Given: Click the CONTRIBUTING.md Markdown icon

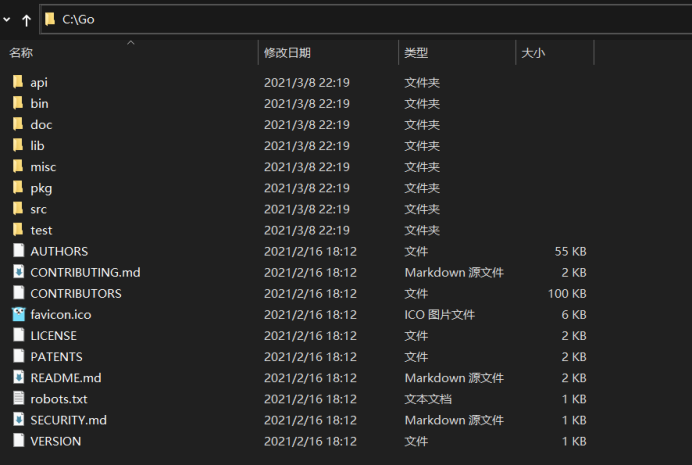Looking at the screenshot, I should (19, 272).
